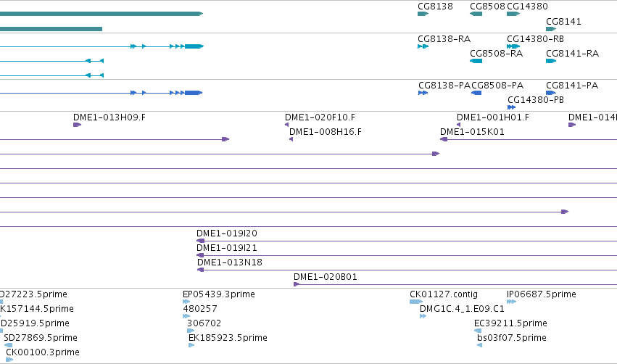This screenshot has height=364, width=617.
Task: Click the CG8508-RA transcript glyph
Action: click(476, 61)
